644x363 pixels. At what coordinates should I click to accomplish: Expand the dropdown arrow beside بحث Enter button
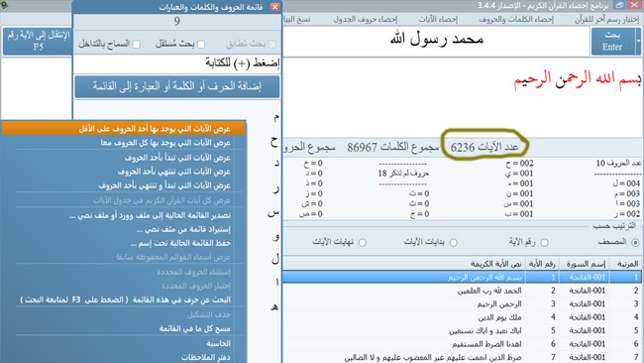coord(638,41)
